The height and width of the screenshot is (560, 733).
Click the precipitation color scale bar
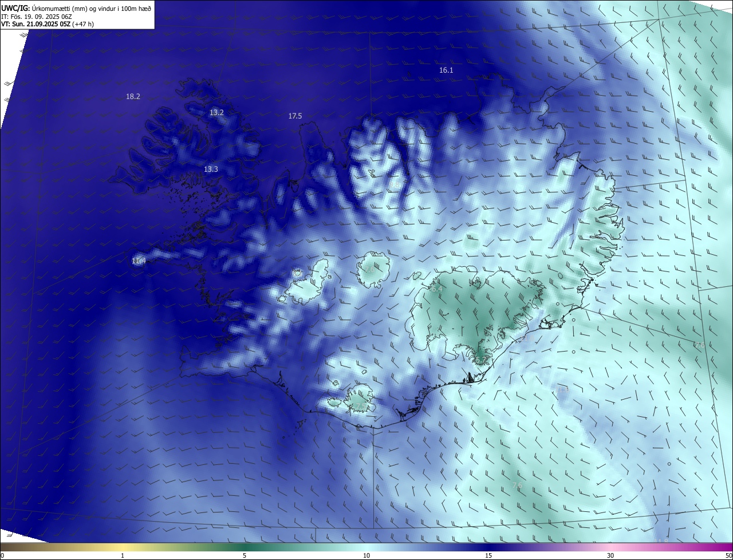[366, 547]
